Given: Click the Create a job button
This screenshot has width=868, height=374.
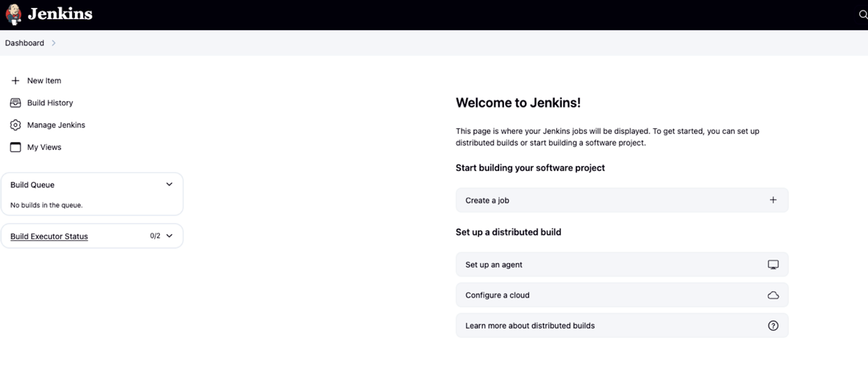Looking at the screenshot, I should [622, 200].
